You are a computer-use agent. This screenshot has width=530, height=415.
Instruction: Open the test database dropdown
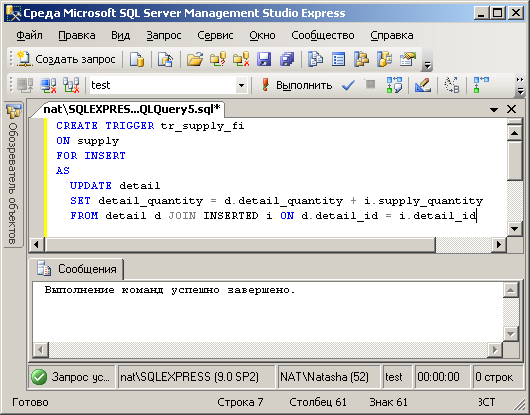click(x=241, y=85)
